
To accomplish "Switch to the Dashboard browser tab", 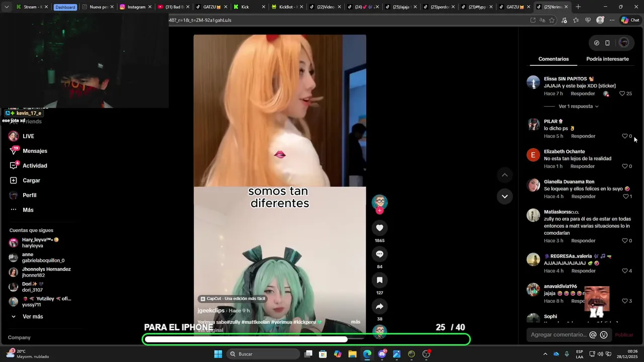I will coord(64,7).
